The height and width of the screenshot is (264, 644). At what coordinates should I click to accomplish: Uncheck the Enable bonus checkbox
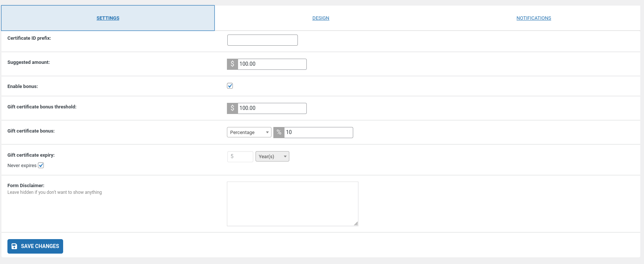click(230, 86)
